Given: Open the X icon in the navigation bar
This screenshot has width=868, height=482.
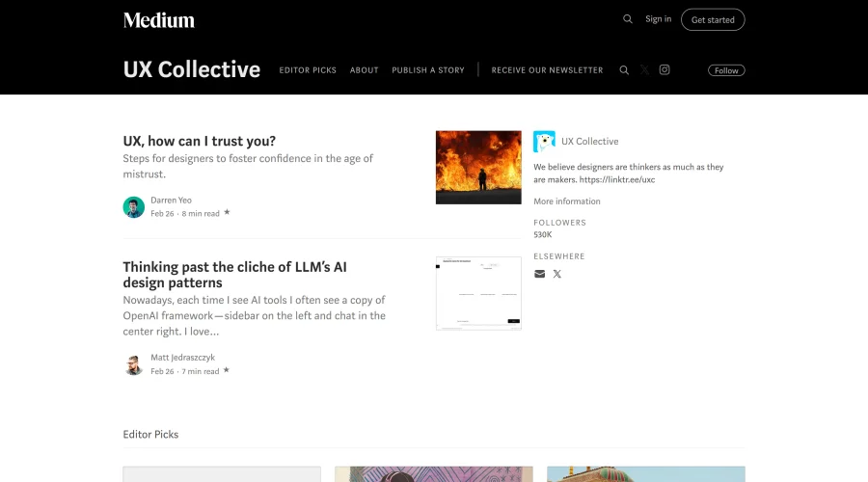Looking at the screenshot, I should (x=644, y=69).
